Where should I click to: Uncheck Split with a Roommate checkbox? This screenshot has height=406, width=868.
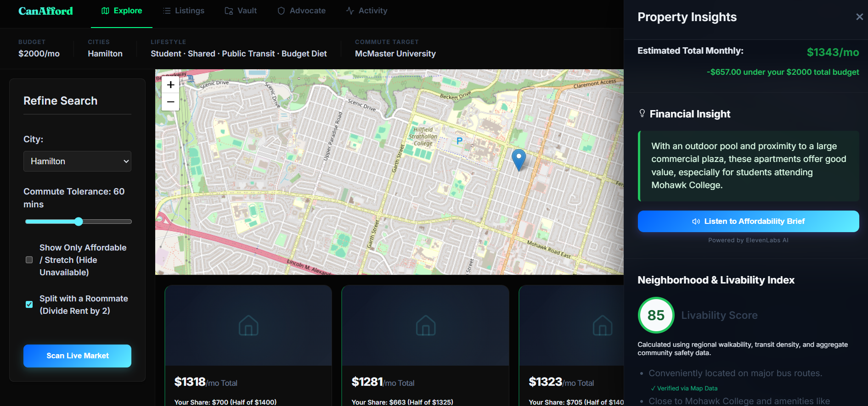click(29, 305)
